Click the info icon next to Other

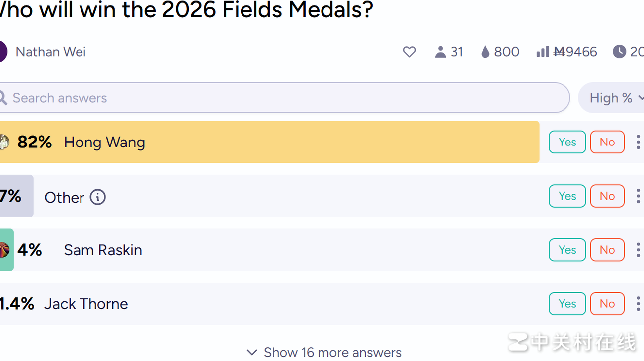tap(98, 197)
